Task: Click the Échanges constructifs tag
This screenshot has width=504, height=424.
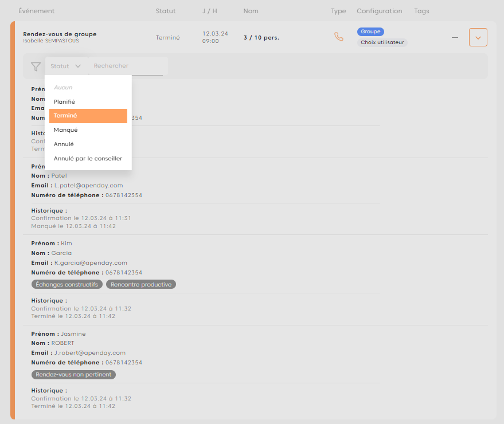Action: pyautogui.click(x=67, y=284)
